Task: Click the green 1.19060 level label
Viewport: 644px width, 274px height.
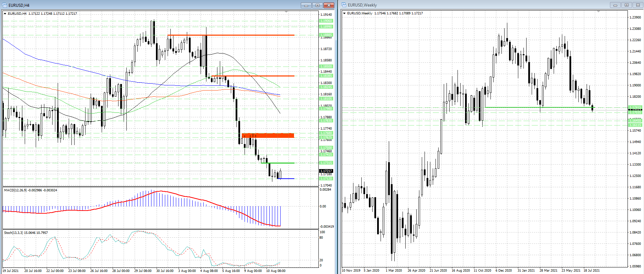Action: 326,21
